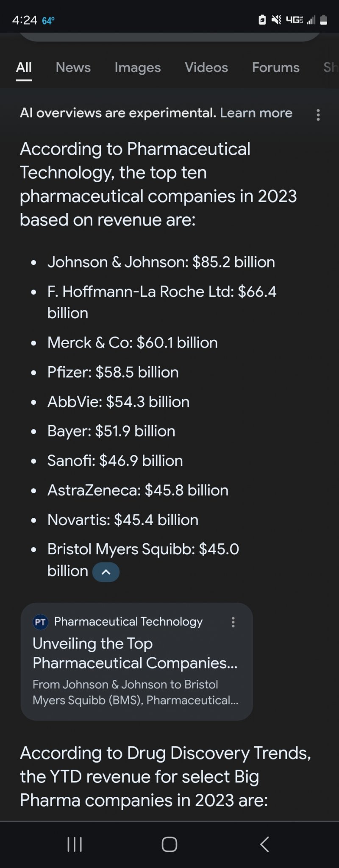Tap the muted sound status icon

point(276,19)
